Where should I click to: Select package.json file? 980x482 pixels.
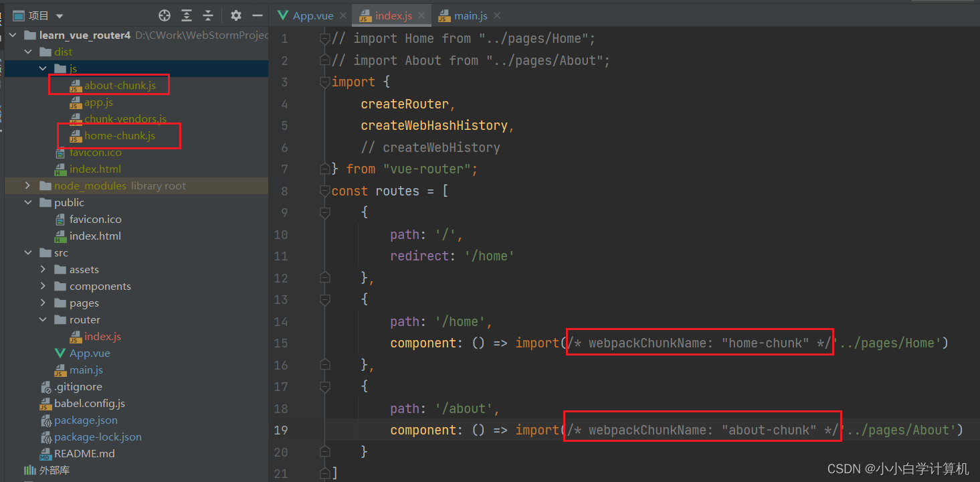pyautogui.click(x=86, y=420)
